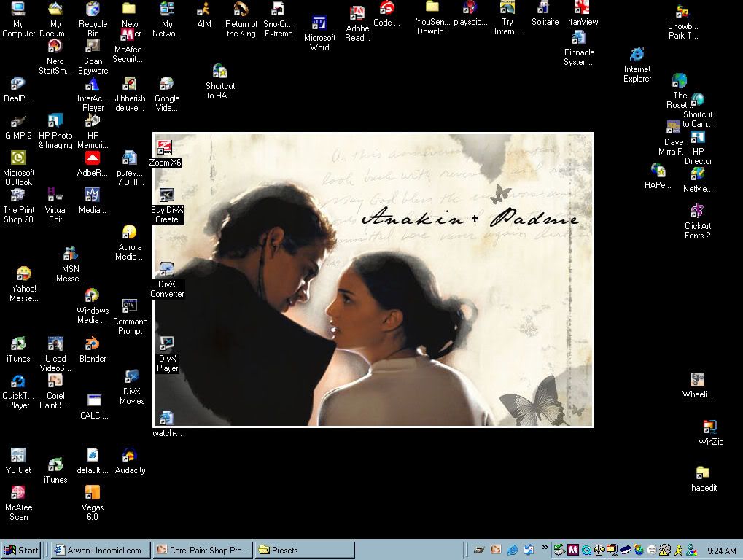
Task: Click Internet Explorer in Quick Launch
Action: [513, 550]
